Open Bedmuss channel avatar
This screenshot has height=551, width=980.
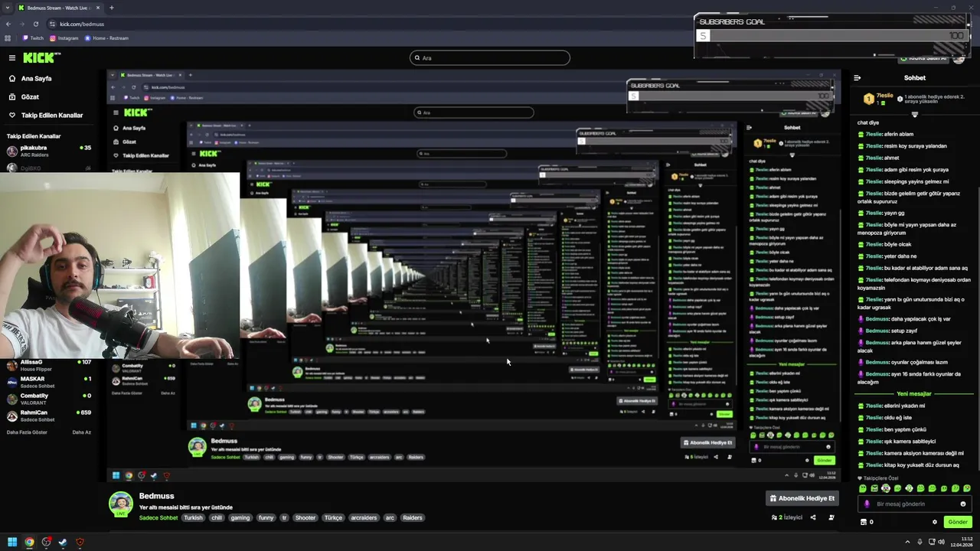[x=120, y=504]
